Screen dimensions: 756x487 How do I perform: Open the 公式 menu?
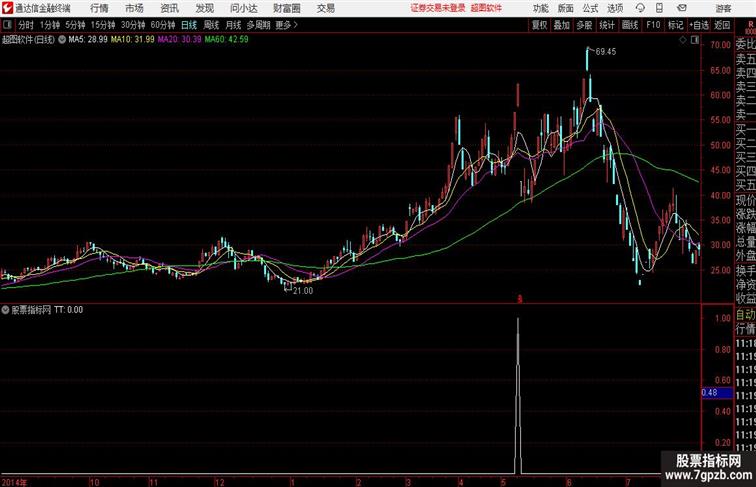click(590, 8)
